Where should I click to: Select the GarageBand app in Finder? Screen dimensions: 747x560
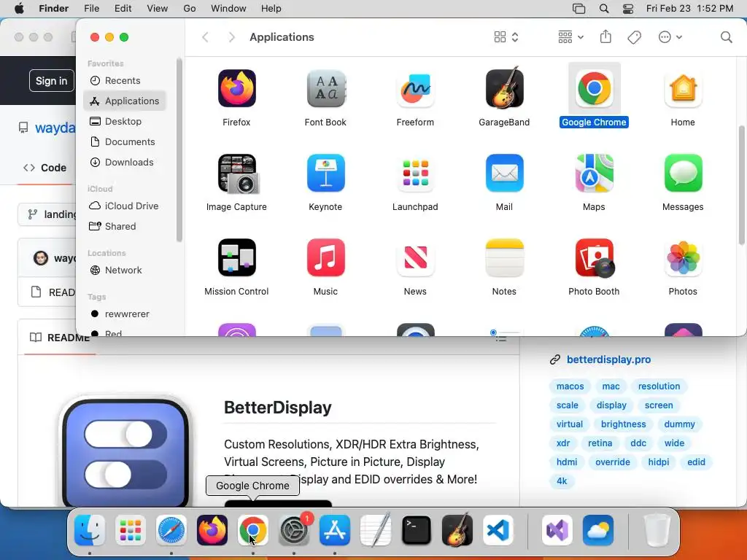tap(504, 88)
